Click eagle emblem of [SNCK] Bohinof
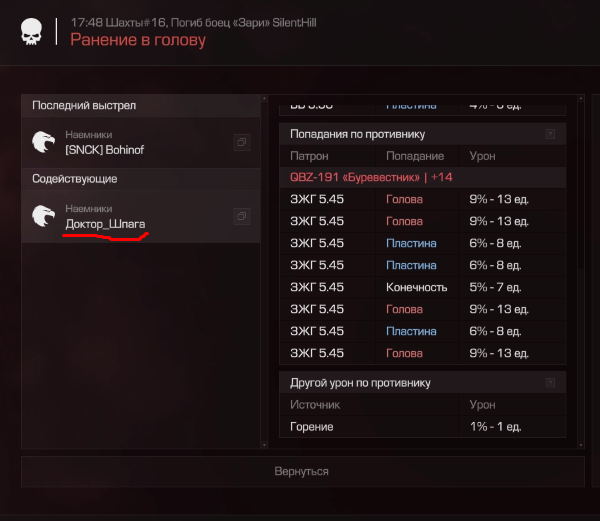This screenshot has width=600, height=521. coord(44,142)
